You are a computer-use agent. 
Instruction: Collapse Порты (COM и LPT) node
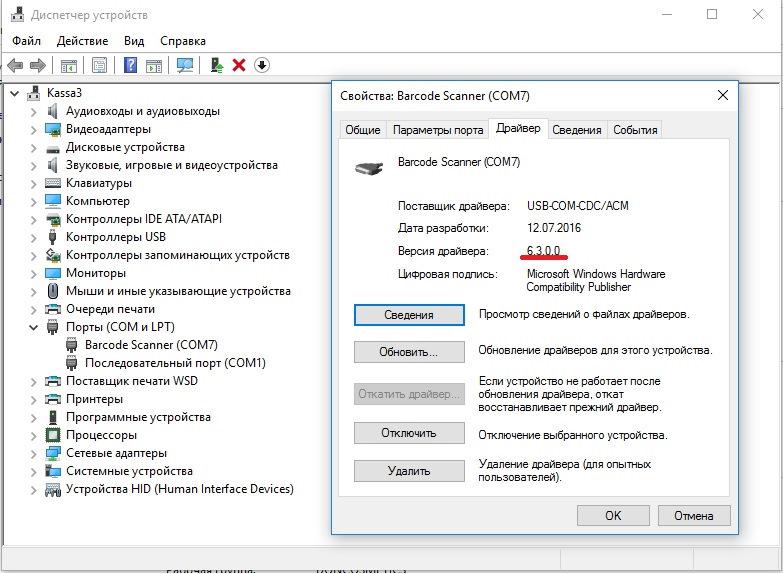pos(33,327)
